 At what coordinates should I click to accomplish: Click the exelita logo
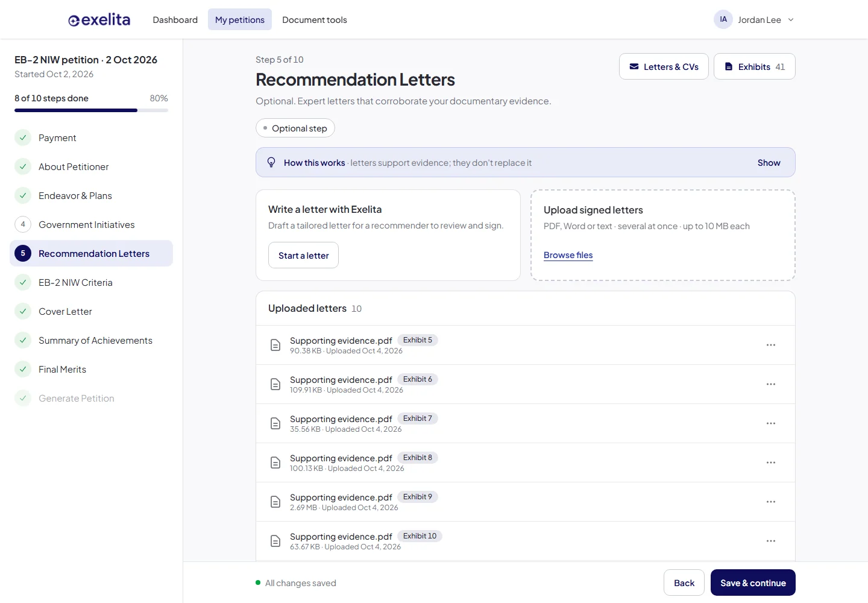click(99, 20)
